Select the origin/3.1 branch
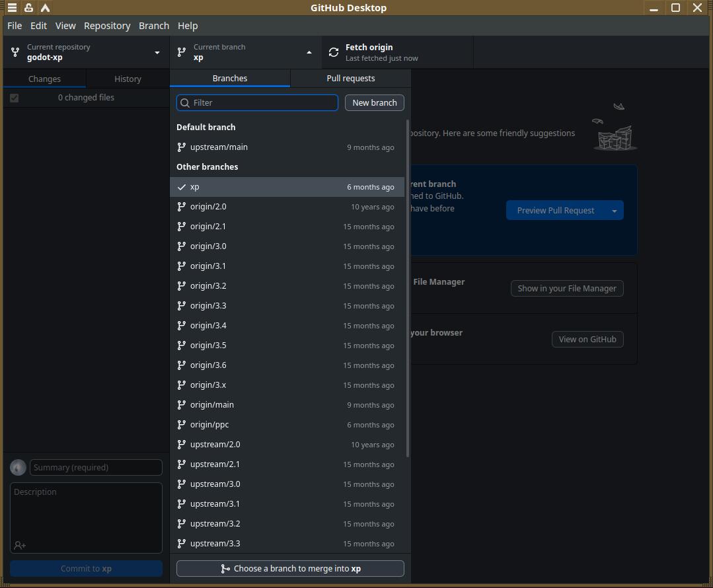The height and width of the screenshot is (588, 713). point(287,266)
